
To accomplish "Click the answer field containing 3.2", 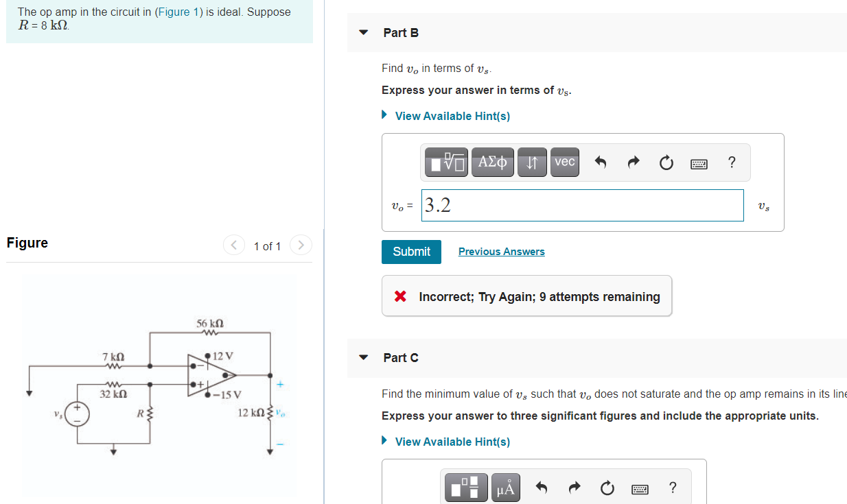I will [582, 205].
